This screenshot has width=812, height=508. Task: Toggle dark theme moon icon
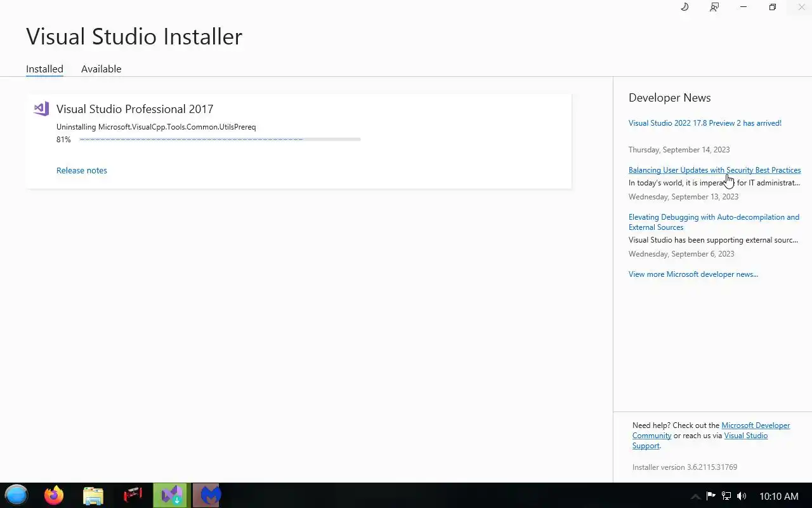(684, 7)
